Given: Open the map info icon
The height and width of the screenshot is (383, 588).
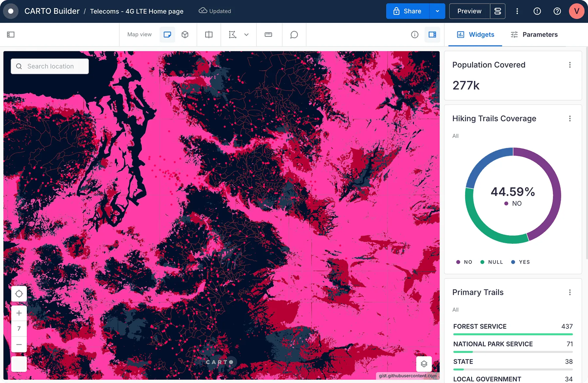Looking at the screenshot, I should pos(415,34).
